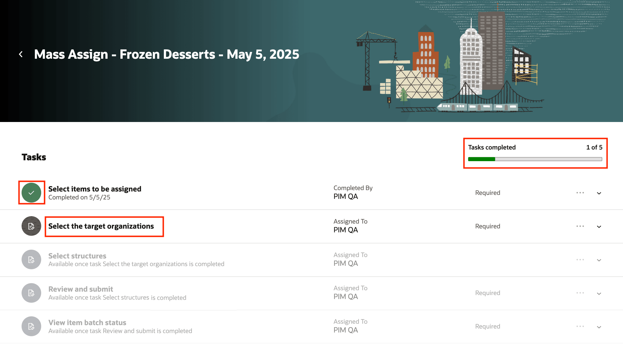The width and height of the screenshot is (623, 364).
Task: Click the green completed checkmark status icon
Action: tap(31, 193)
